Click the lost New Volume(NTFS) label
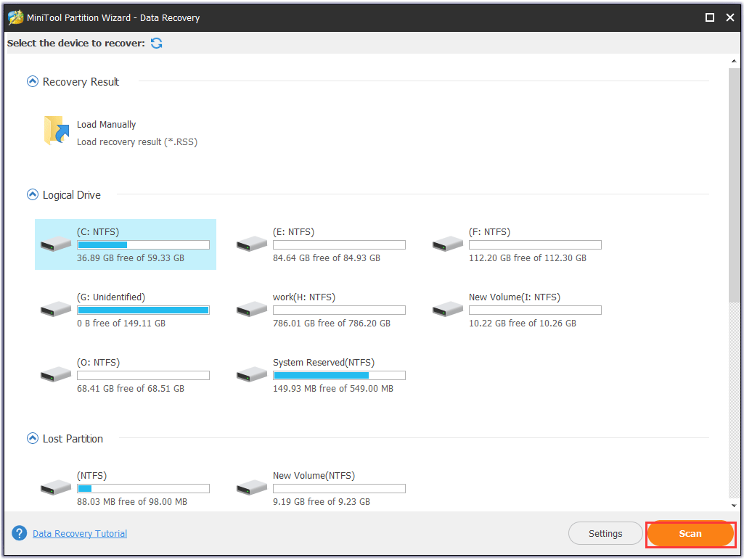 (314, 476)
